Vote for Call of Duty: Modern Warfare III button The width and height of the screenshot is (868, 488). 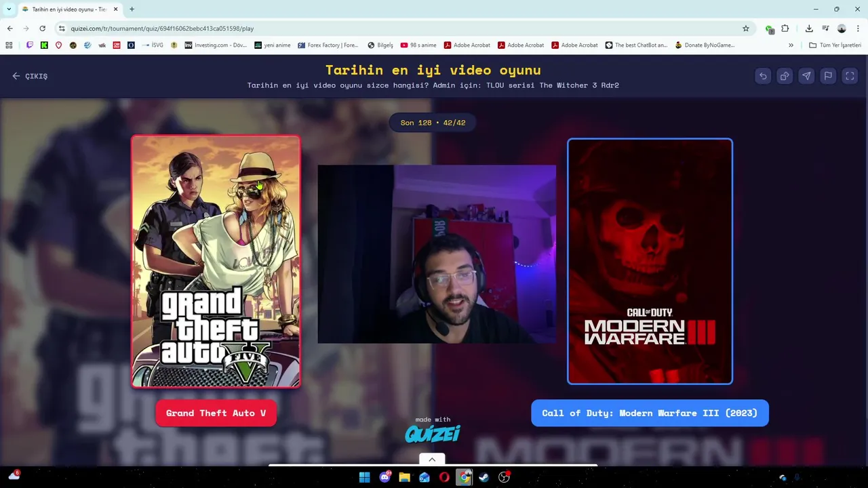coord(650,413)
